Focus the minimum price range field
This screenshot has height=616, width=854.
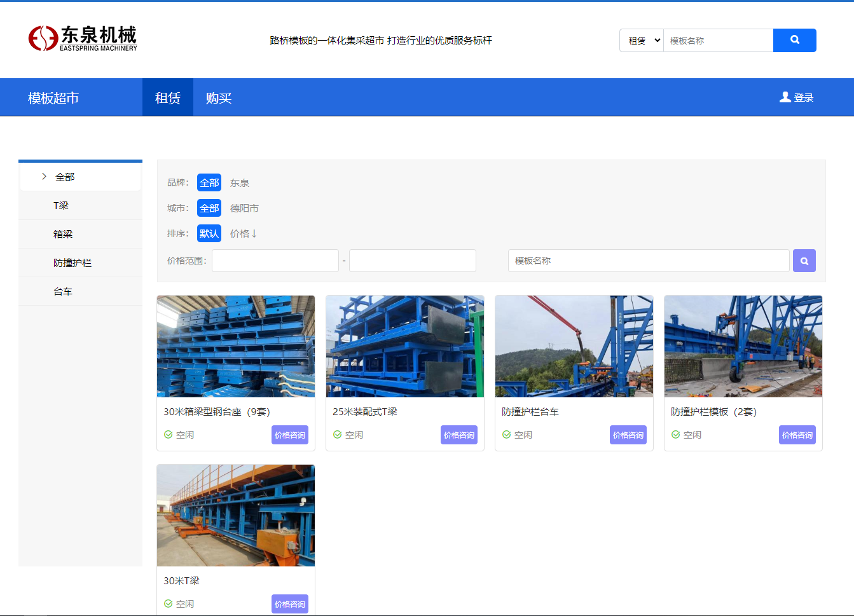[x=275, y=261]
